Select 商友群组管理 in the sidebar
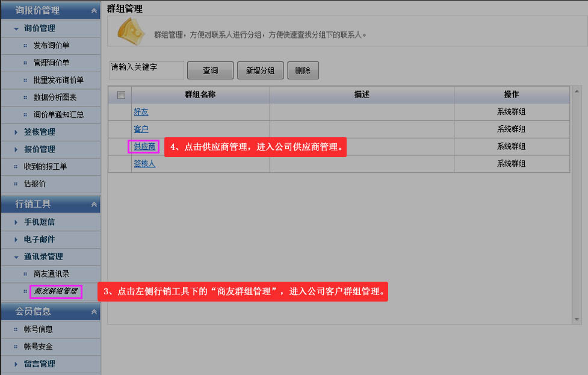 coord(55,291)
